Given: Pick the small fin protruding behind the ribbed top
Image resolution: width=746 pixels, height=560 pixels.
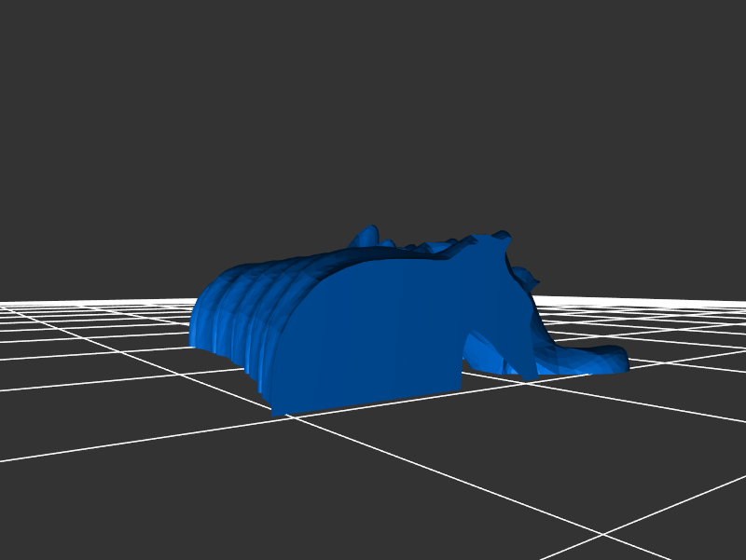Looking at the screenshot, I should [x=366, y=236].
